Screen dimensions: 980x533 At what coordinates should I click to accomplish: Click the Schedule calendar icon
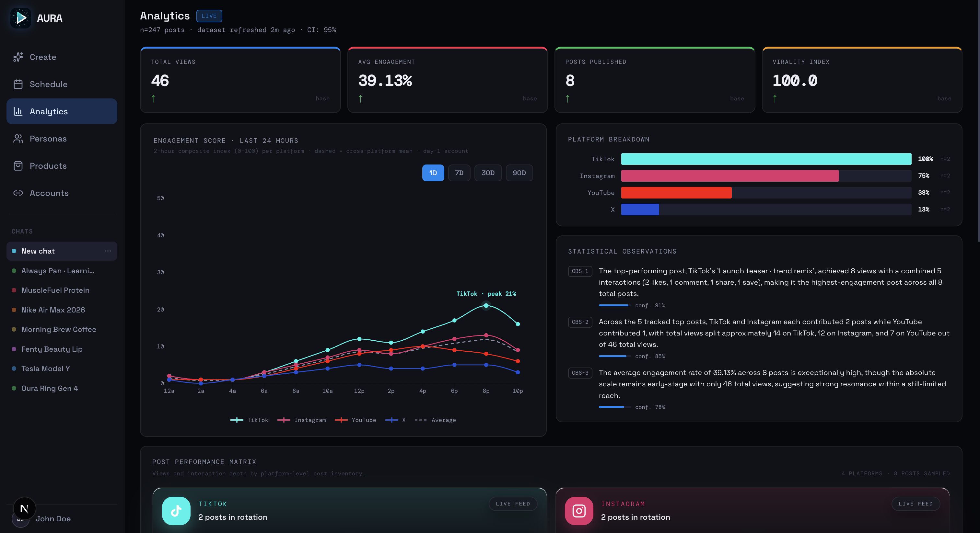[18, 84]
